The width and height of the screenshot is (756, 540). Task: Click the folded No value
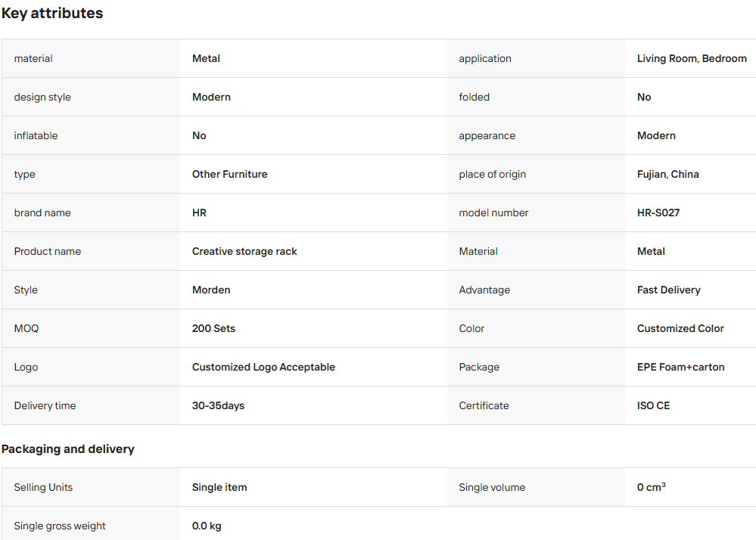(x=644, y=97)
